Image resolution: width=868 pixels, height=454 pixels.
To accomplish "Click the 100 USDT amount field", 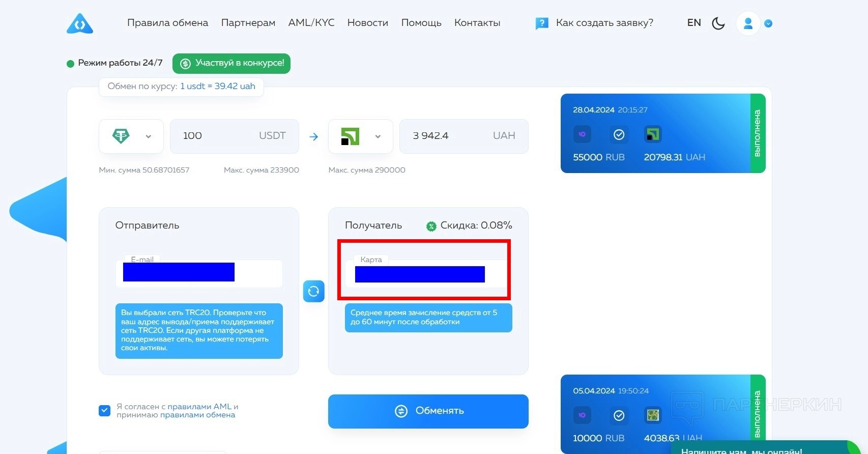I will tap(235, 136).
